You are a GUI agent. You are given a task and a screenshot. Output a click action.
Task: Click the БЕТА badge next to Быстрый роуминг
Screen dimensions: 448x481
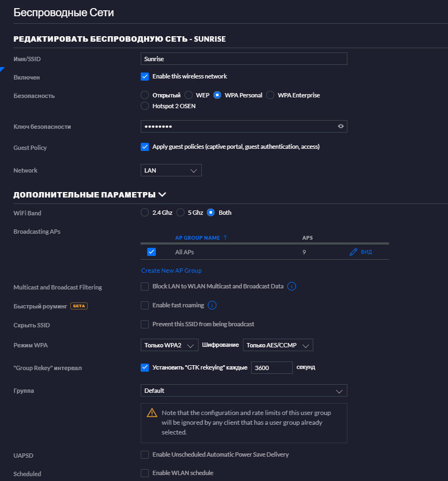tap(79, 306)
